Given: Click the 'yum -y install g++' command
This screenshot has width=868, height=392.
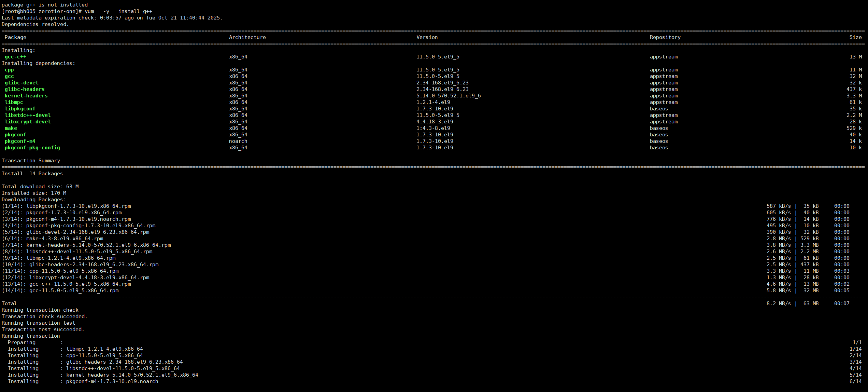Looking at the screenshot, I should tap(118, 11).
